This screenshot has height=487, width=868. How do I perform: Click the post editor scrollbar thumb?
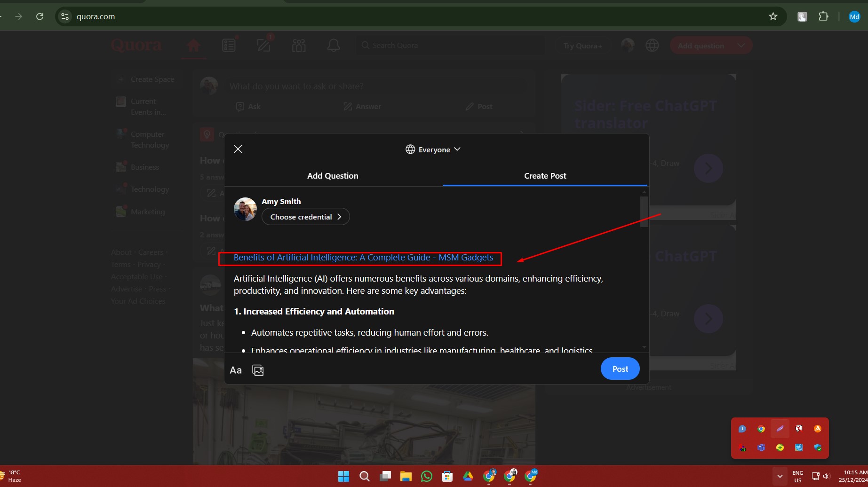click(x=644, y=212)
